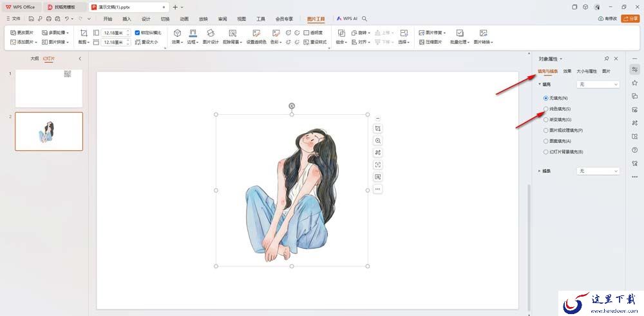The height and width of the screenshot is (316, 644).
Task: Click 更改图片 (change picture) button
Action: [22, 32]
